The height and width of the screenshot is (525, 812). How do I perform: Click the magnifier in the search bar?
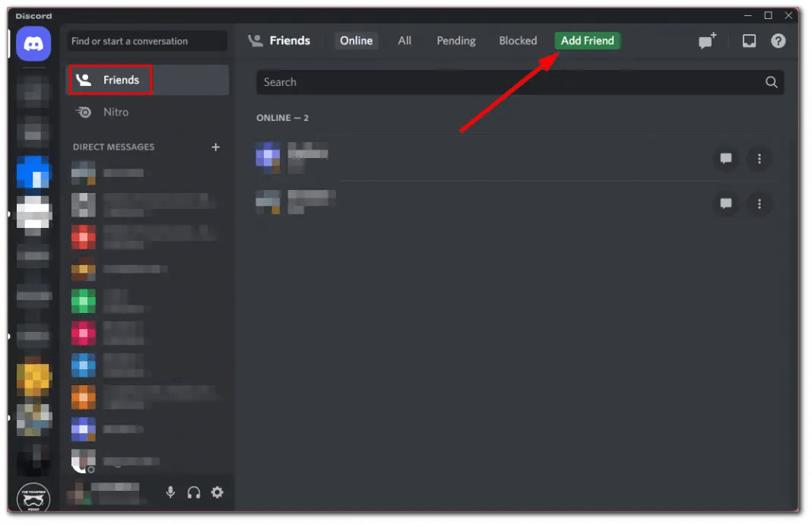(x=771, y=82)
